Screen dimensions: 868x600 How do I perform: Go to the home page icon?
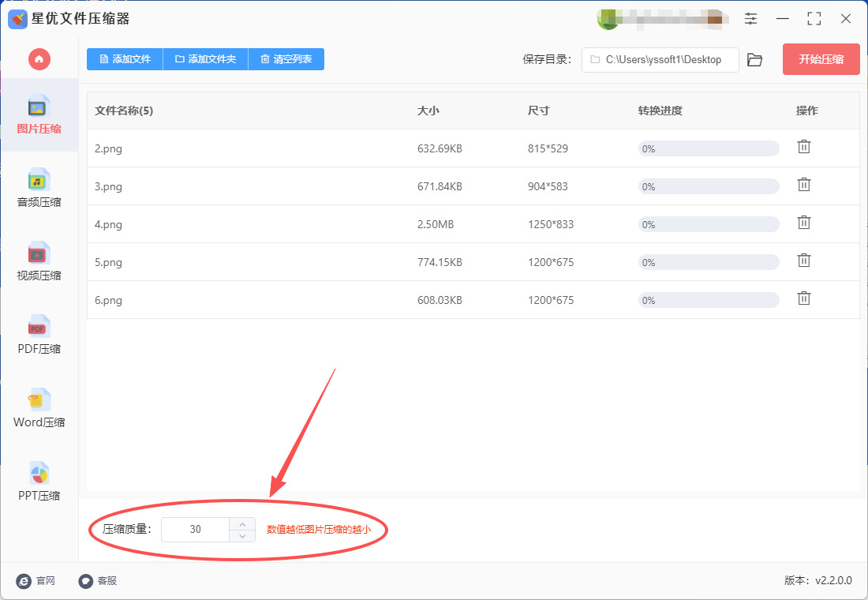(x=39, y=58)
